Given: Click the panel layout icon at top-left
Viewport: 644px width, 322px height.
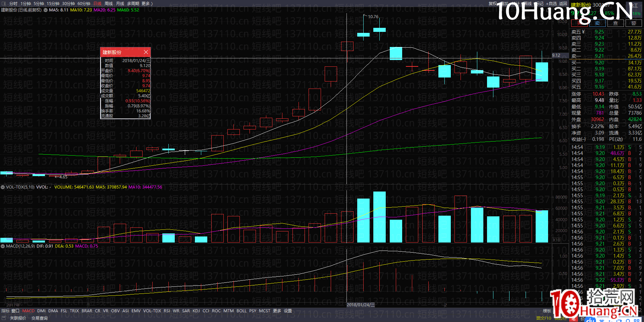Looking at the screenshot, I should click(4, 4).
